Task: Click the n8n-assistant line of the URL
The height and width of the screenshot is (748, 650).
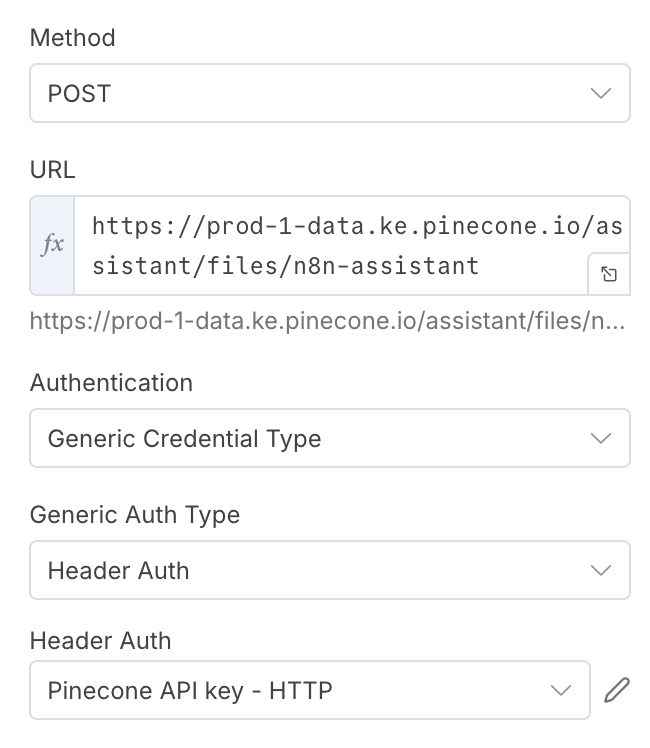Action: pyautogui.click(x=286, y=265)
